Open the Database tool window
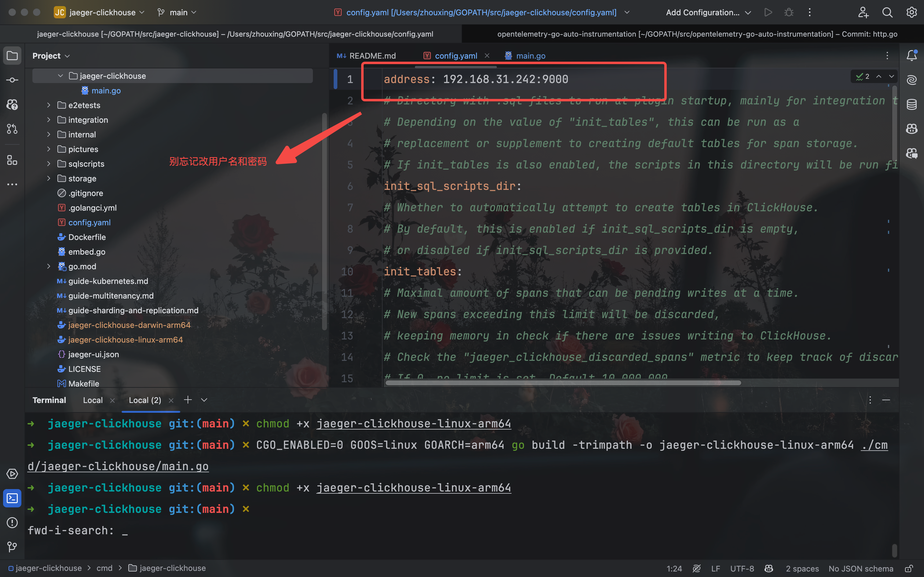Viewport: 924px width, 577px height. click(x=911, y=104)
